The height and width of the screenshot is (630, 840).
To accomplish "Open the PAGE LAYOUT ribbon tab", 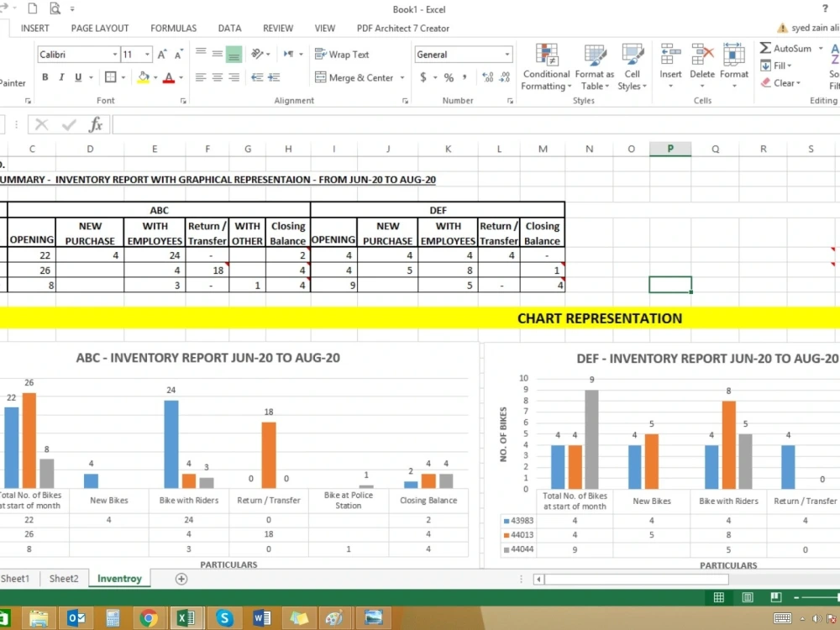I will tap(100, 29).
